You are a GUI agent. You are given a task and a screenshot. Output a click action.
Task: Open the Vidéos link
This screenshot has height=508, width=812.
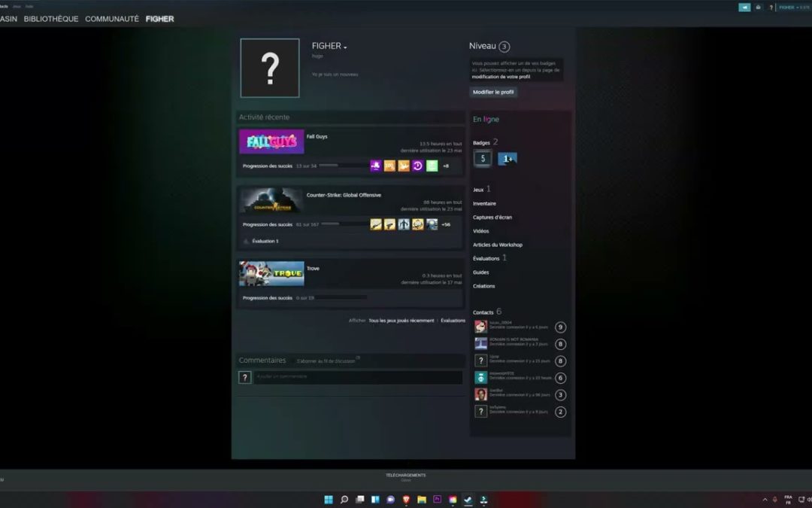(480, 231)
